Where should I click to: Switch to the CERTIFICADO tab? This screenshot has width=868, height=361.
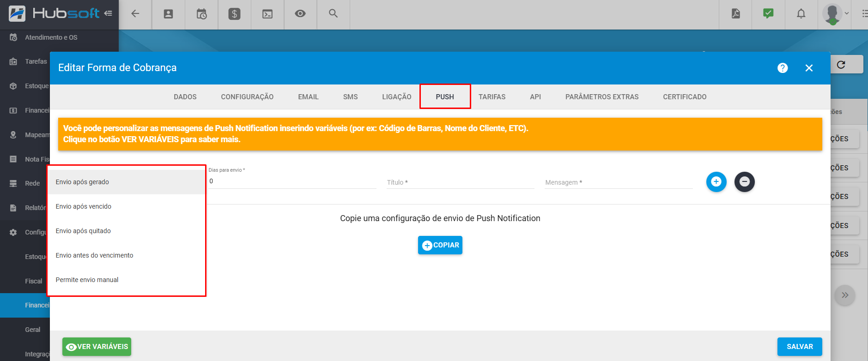tap(685, 97)
